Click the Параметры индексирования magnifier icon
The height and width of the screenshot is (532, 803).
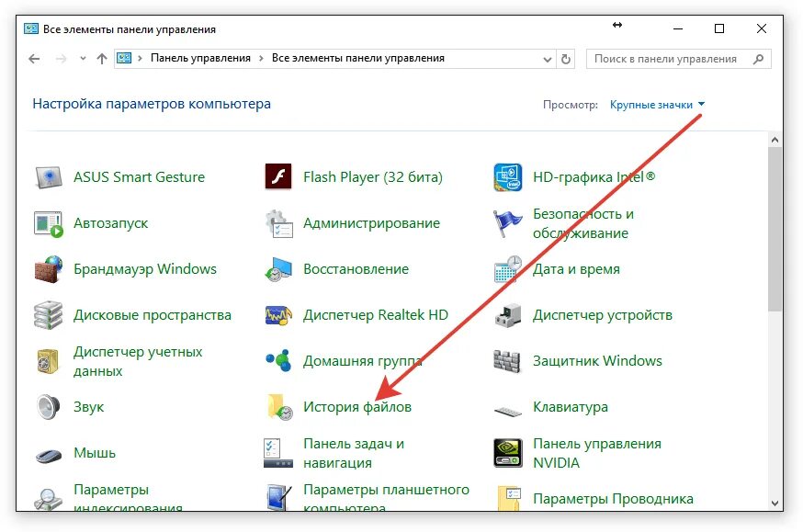(48, 499)
